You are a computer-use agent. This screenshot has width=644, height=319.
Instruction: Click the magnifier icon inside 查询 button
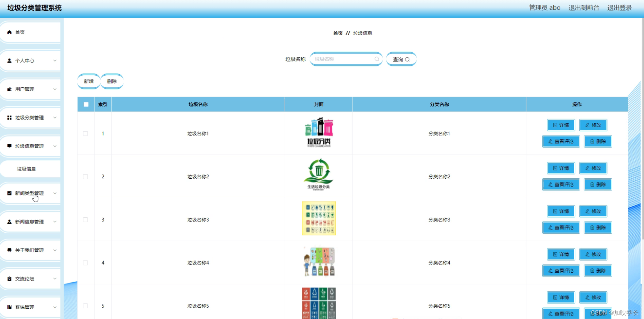point(408,59)
